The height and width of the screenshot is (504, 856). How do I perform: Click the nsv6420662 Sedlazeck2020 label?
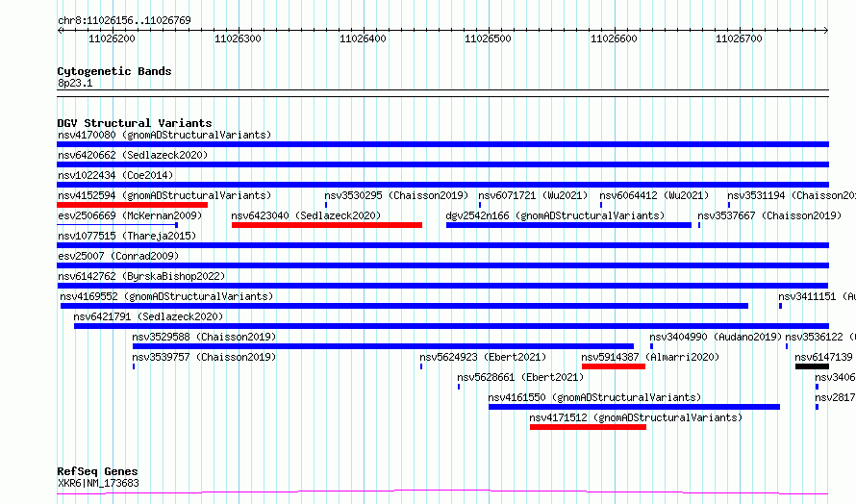point(133,155)
